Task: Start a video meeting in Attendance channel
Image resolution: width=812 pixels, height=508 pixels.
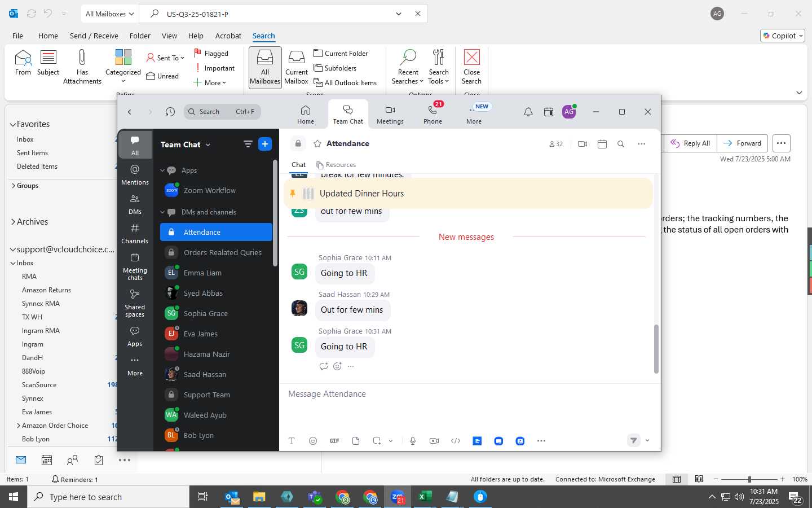Action: point(582,144)
